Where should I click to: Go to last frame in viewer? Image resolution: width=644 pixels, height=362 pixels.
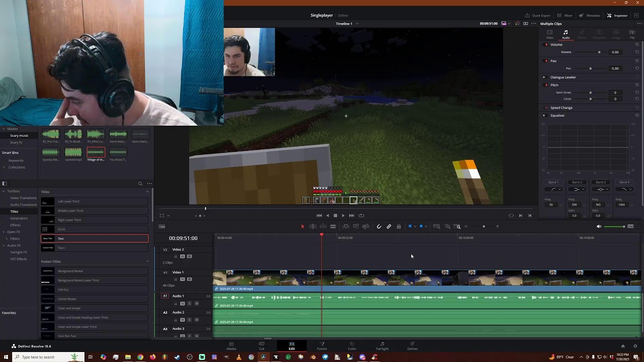tap(352, 216)
